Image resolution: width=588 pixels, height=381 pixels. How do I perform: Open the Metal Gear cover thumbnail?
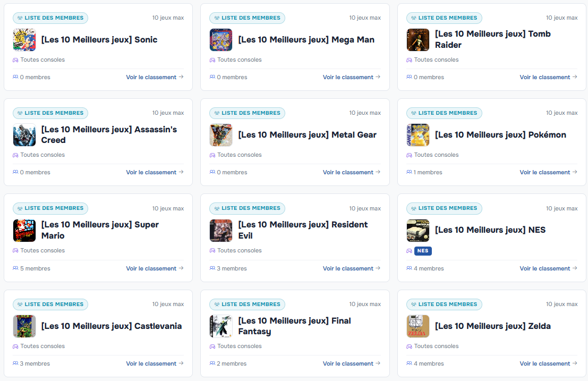tap(221, 135)
